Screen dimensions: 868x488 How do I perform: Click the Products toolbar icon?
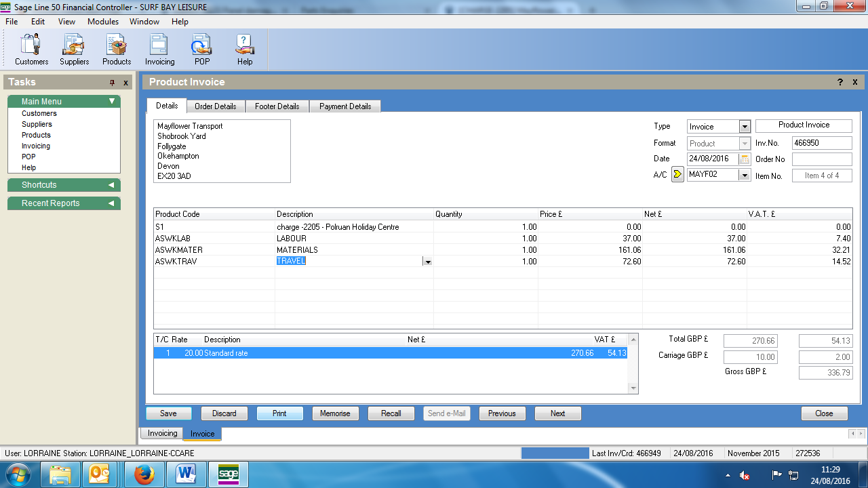click(117, 49)
